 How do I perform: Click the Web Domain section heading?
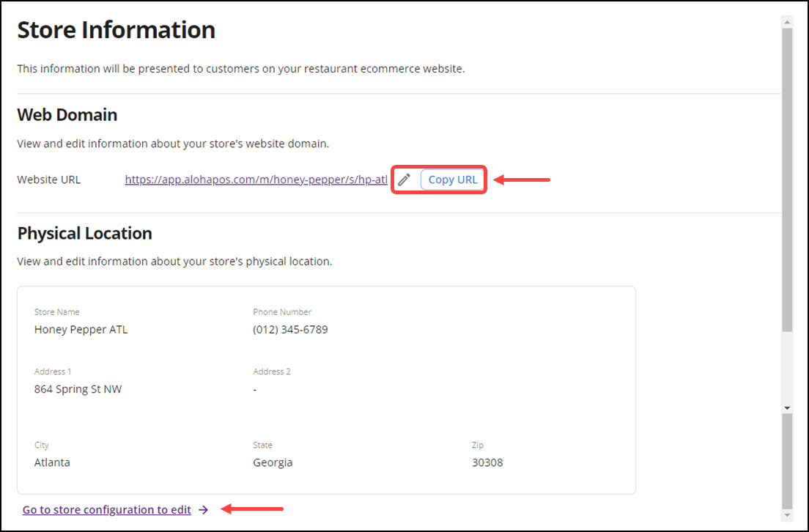coord(67,115)
